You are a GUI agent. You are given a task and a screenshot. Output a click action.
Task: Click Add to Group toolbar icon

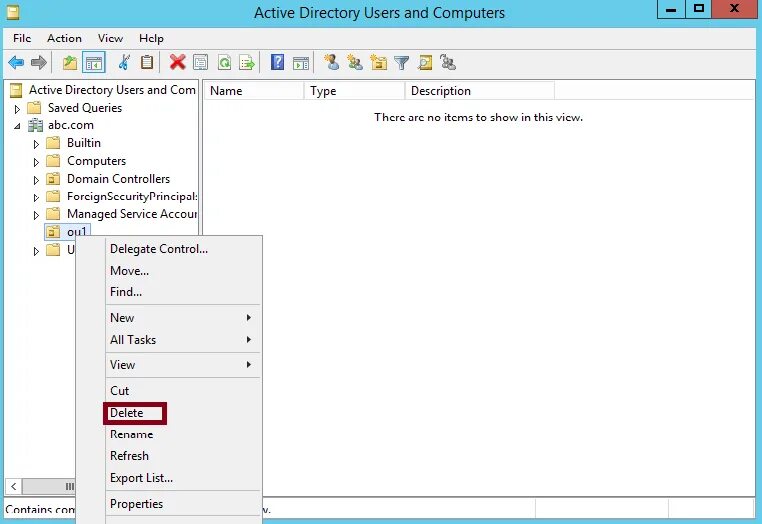point(448,62)
